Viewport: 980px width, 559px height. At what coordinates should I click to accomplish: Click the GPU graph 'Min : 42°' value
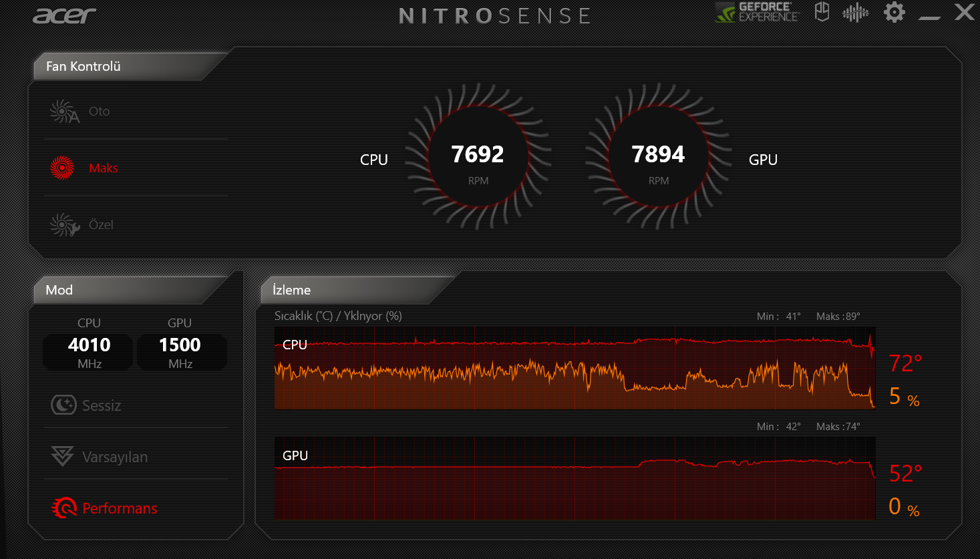pyautogui.click(x=779, y=427)
